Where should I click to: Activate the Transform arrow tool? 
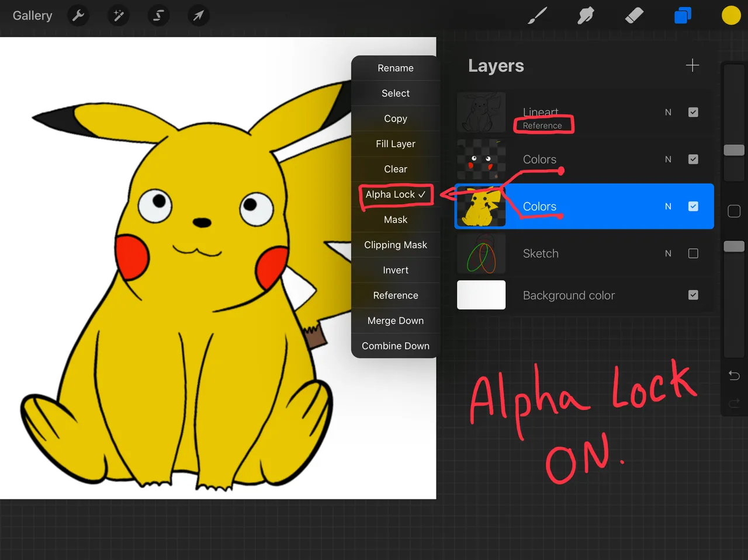click(x=199, y=16)
